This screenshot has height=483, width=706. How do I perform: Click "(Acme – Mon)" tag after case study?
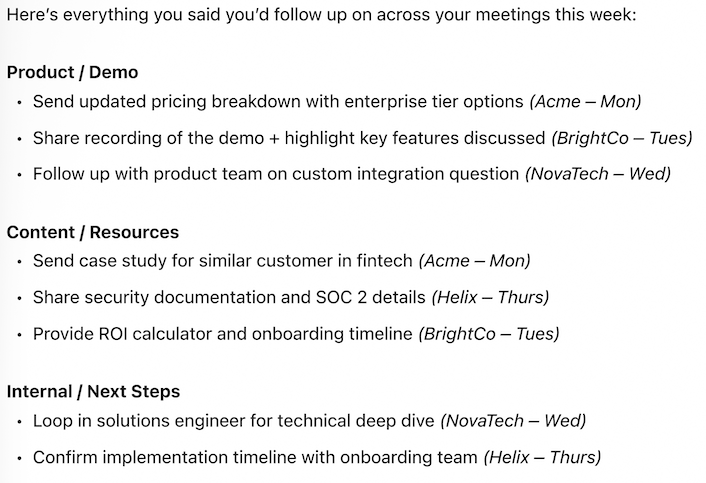(474, 261)
